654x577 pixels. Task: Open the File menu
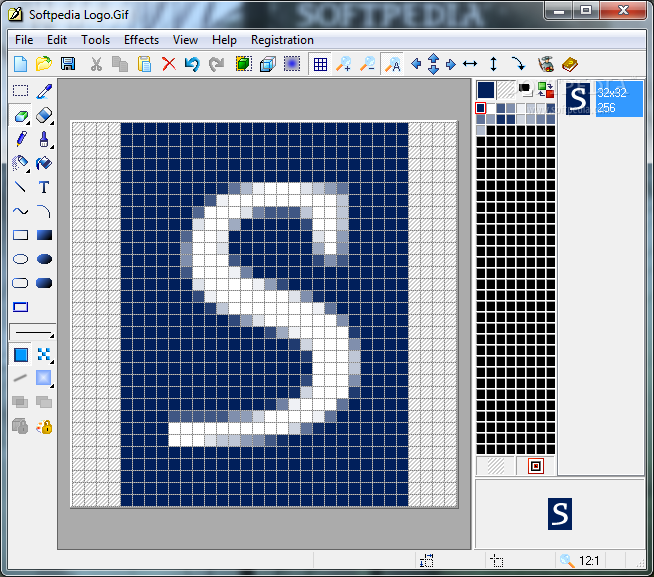[24, 40]
